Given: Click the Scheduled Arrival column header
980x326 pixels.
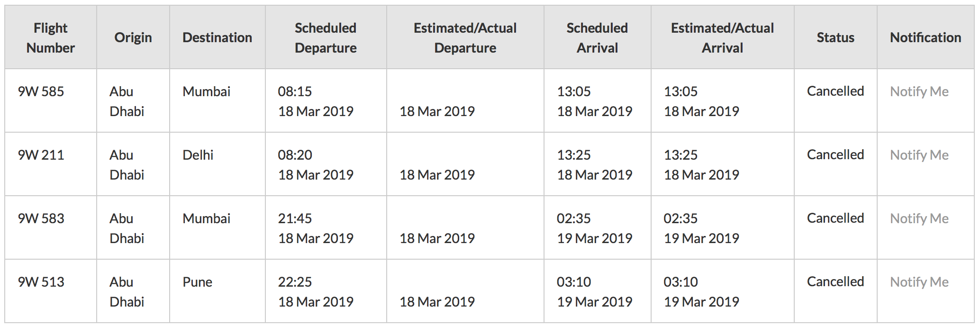Looking at the screenshot, I should click(597, 37).
